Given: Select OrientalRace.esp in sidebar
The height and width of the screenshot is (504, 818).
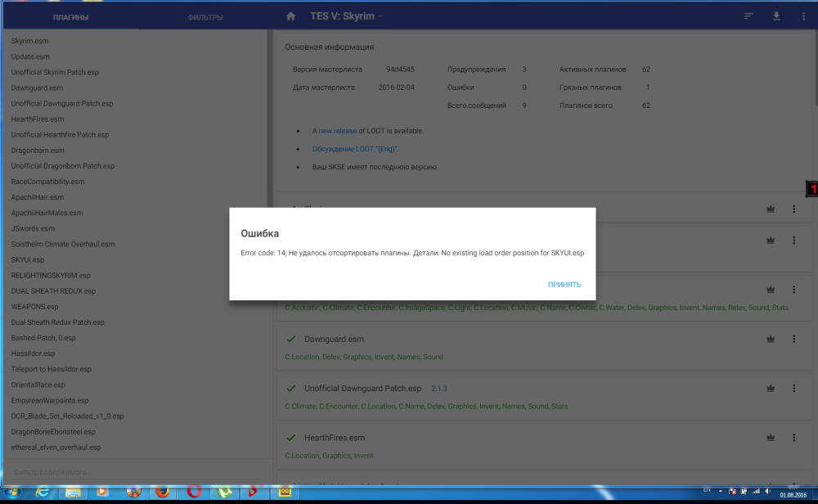Looking at the screenshot, I should tap(38, 385).
